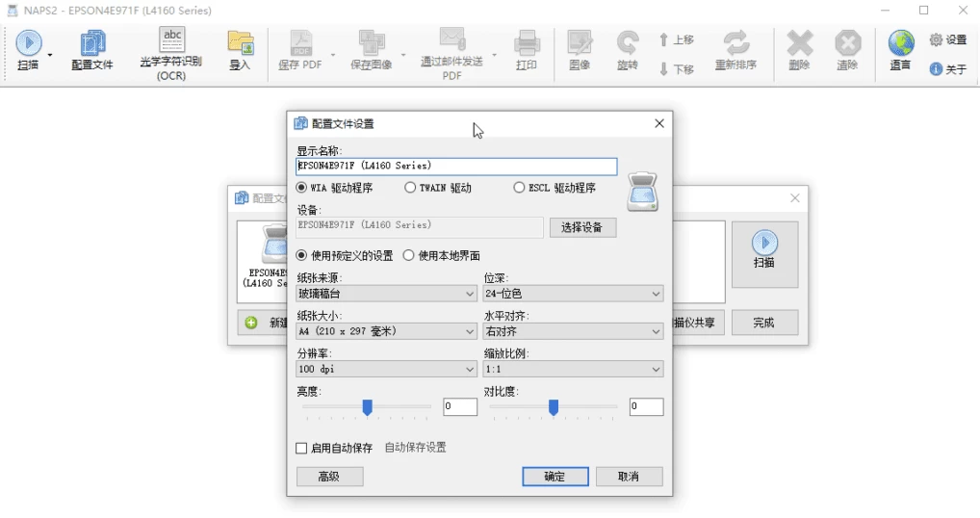Click the 光学字符识别 (OCR) icon
This screenshot has height=518, width=980.
click(171, 40)
